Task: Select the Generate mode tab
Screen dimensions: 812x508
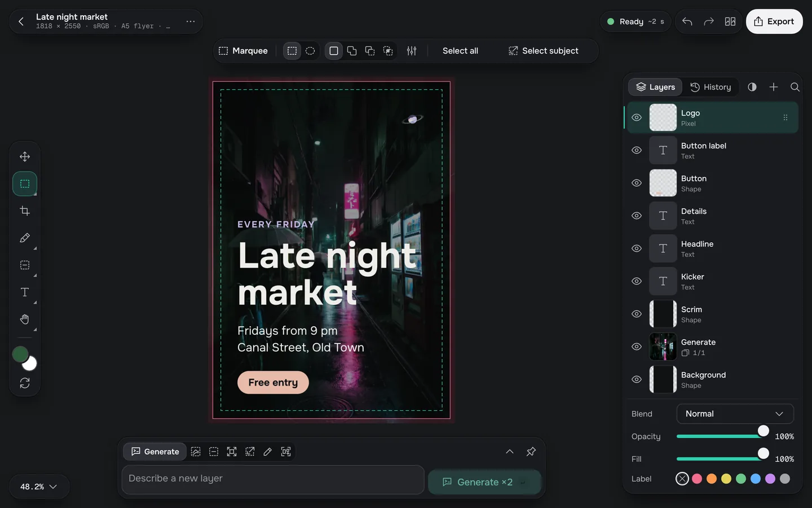Action: [155, 452]
